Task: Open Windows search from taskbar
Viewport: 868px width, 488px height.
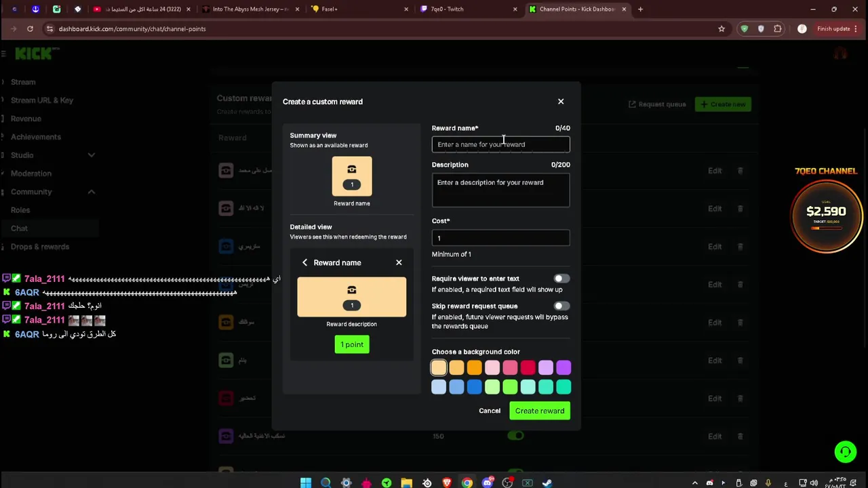Action: [325, 483]
